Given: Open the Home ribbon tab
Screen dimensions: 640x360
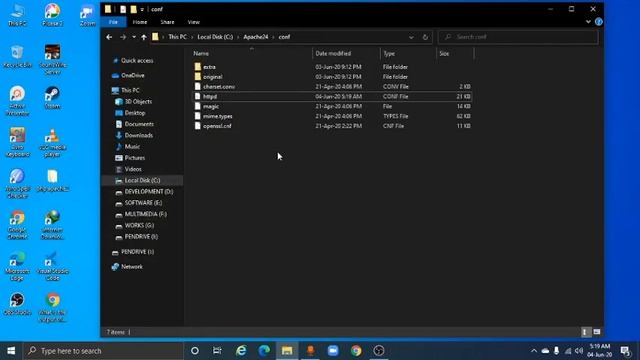Looking at the screenshot, I should click(140, 22).
